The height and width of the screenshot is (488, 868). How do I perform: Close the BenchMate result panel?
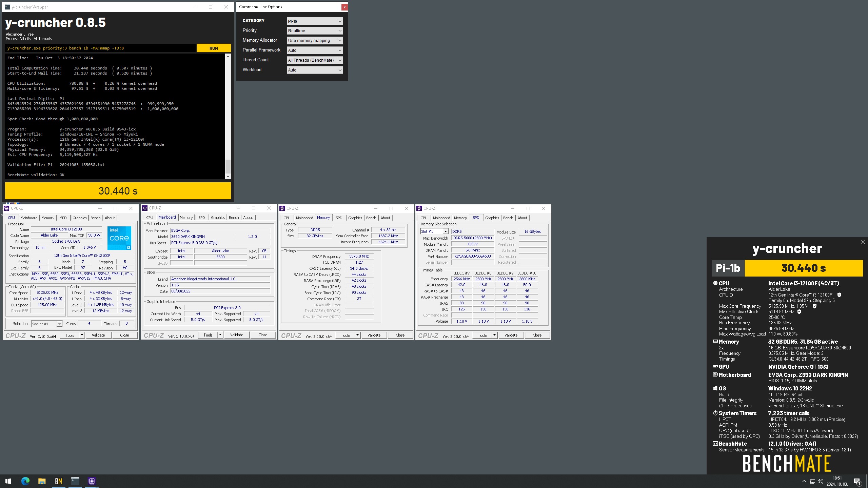point(863,242)
